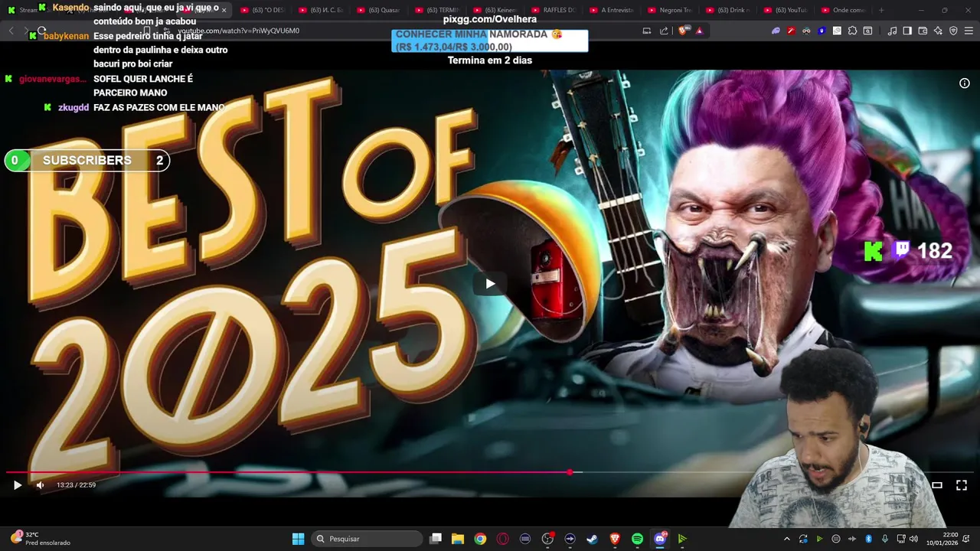
Task: Click the taskbar Pesquisar search box
Action: click(x=367, y=539)
